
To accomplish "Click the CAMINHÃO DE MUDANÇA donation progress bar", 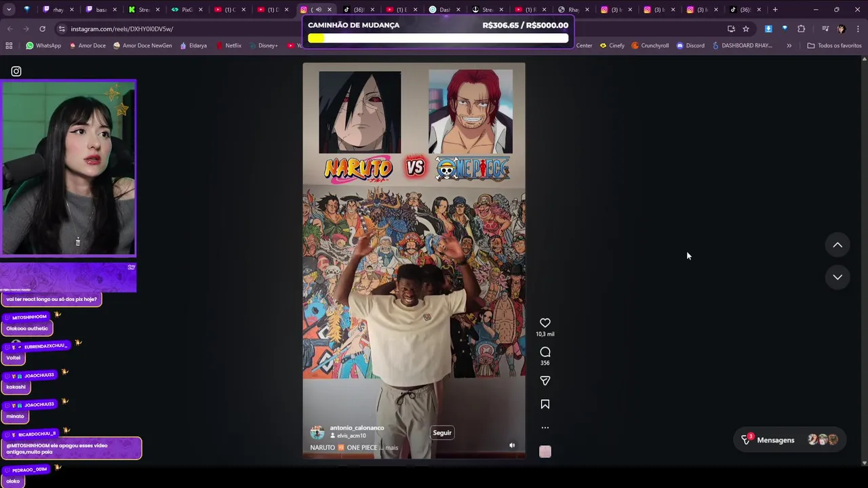I will click(x=438, y=39).
